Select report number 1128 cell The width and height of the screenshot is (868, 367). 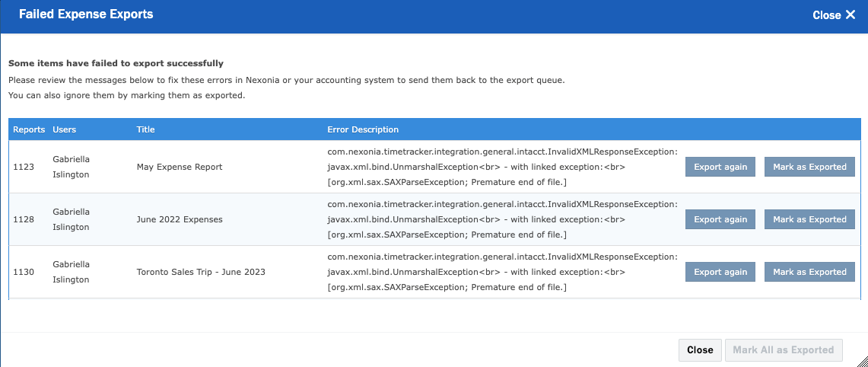[24, 219]
